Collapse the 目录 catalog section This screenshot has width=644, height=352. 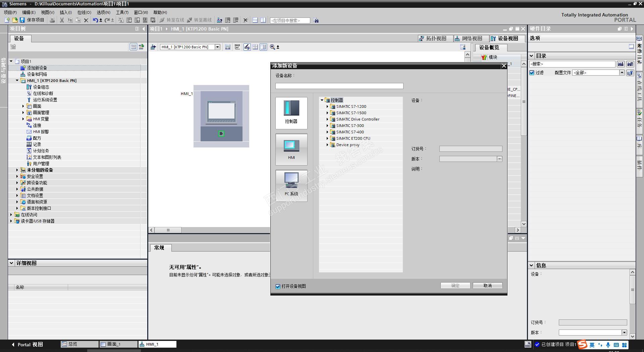click(x=531, y=56)
